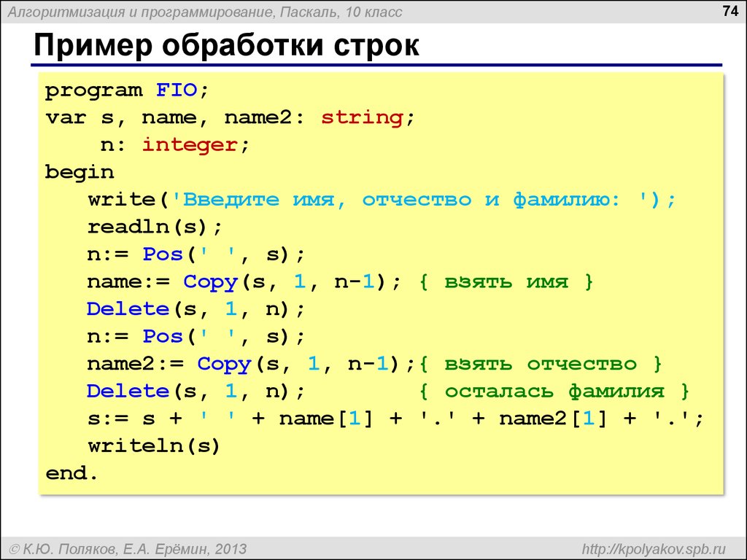Place cursor on the "readln(s);" statement
This screenshot has width=747, height=560.
coord(155,227)
